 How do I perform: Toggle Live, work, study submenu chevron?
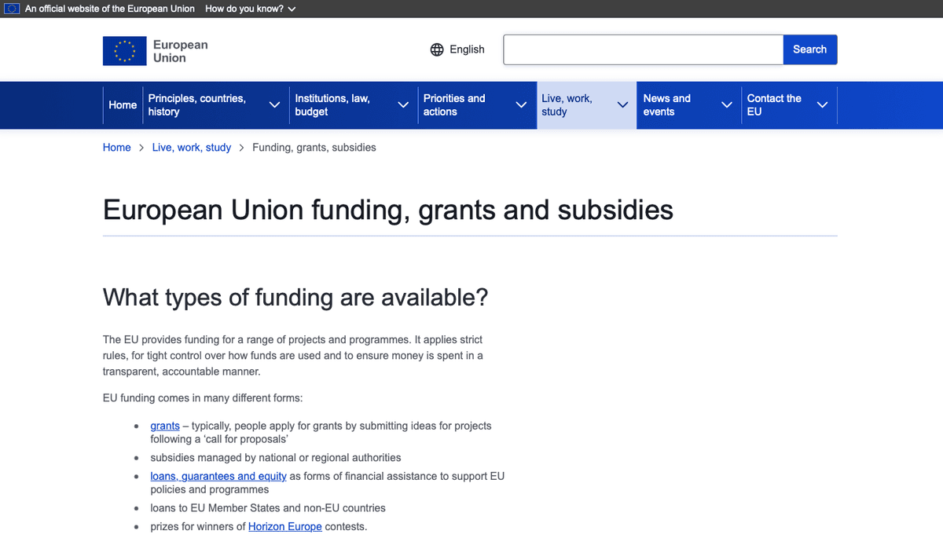coord(622,104)
